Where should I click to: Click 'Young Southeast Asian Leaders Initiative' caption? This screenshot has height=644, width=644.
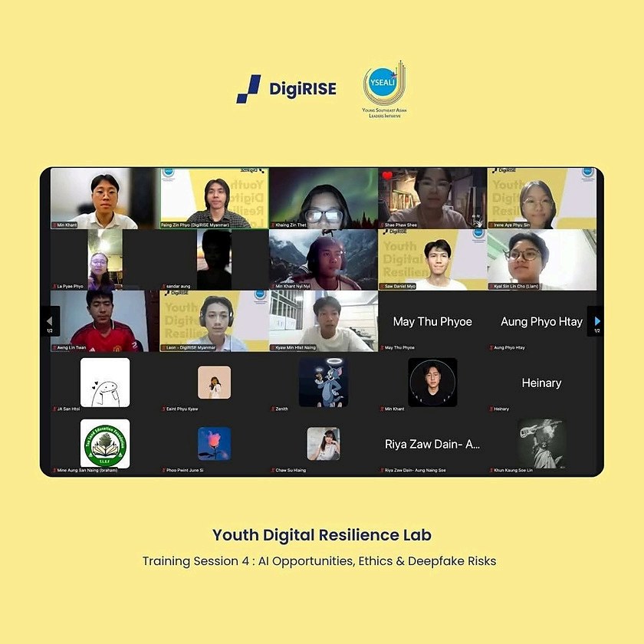384,113
